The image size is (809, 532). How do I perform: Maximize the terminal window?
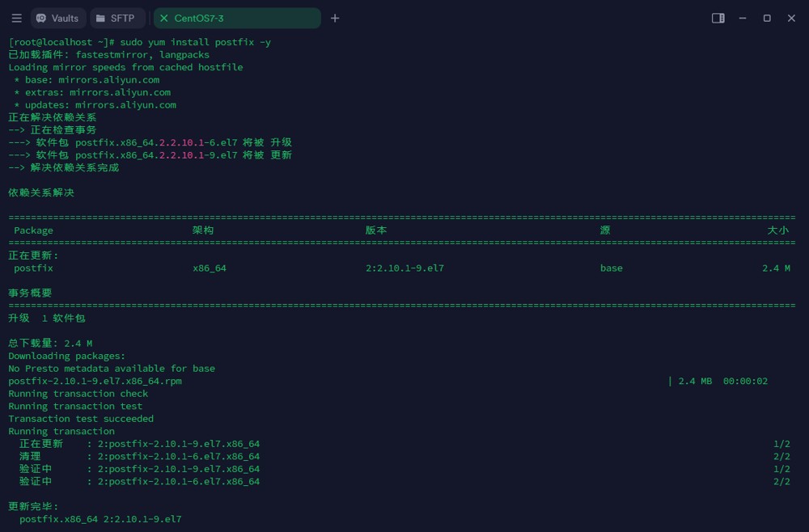[x=767, y=18]
